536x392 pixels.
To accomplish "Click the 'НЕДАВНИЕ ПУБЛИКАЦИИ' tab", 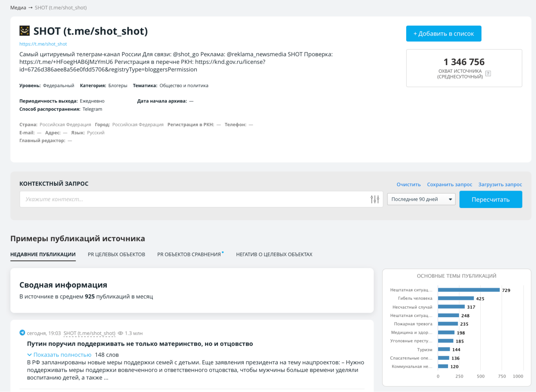I will pyautogui.click(x=43, y=254).
